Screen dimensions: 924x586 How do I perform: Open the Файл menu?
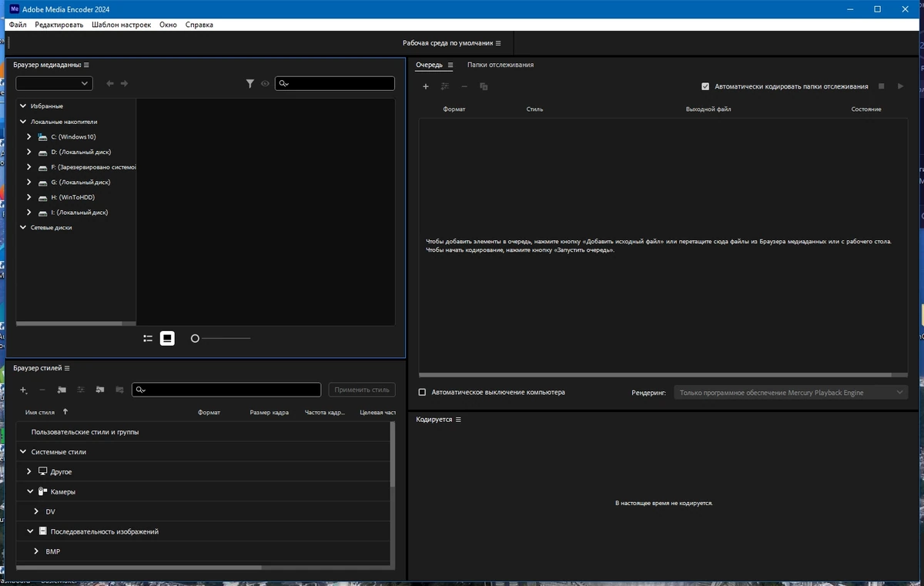click(18, 25)
